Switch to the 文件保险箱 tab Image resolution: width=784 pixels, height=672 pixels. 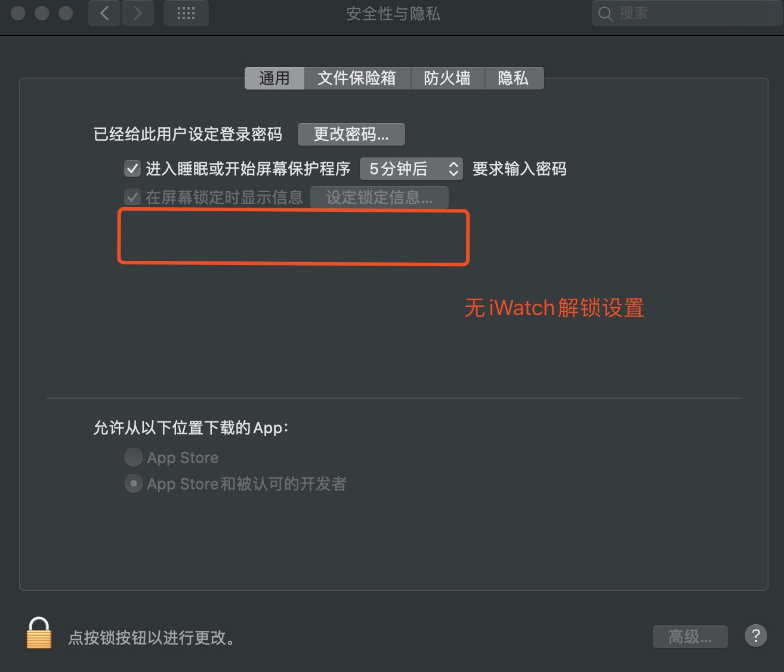pyautogui.click(x=357, y=78)
